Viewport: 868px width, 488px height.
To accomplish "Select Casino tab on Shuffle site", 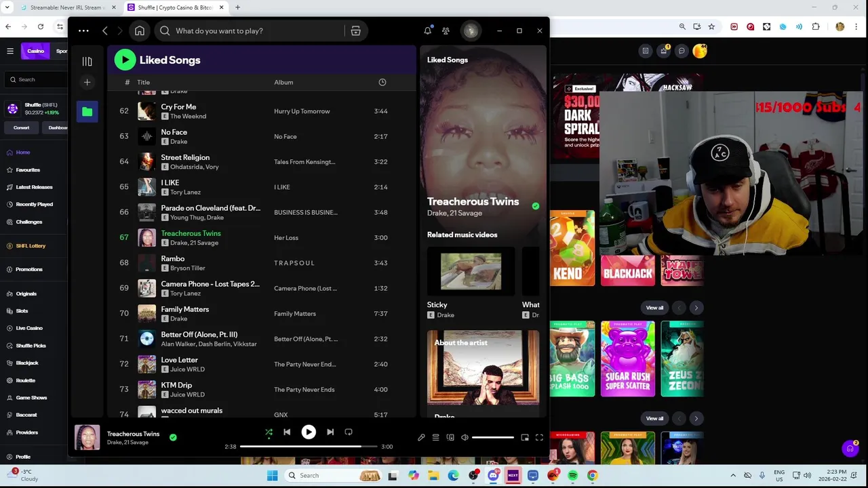I will click(x=36, y=51).
